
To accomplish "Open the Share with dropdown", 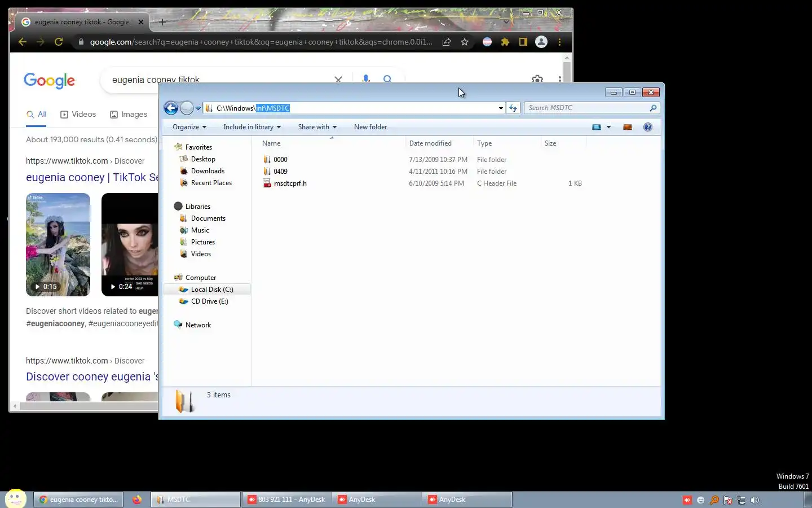I will tap(317, 127).
